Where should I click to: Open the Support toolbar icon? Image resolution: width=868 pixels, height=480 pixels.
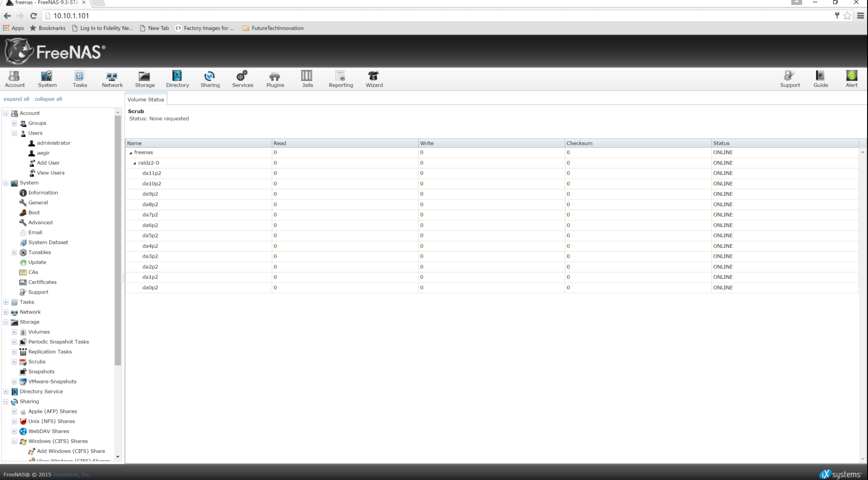tap(790, 79)
